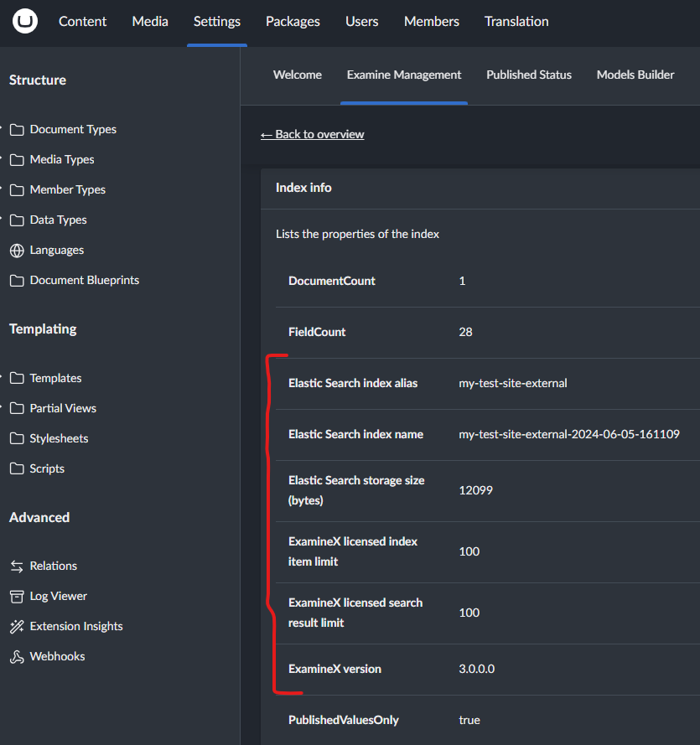Image resolution: width=700 pixels, height=745 pixels.
Task: Click the Partial Views folder icon
Action: coord(17,409)
